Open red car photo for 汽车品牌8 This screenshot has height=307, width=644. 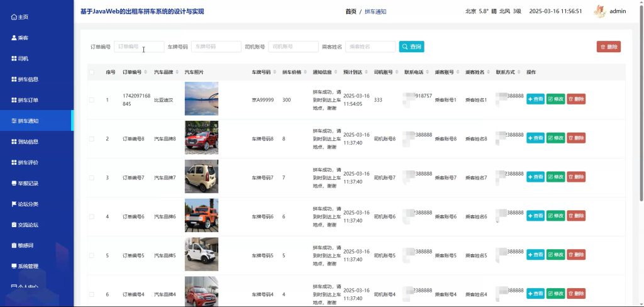tap(202, 138)
